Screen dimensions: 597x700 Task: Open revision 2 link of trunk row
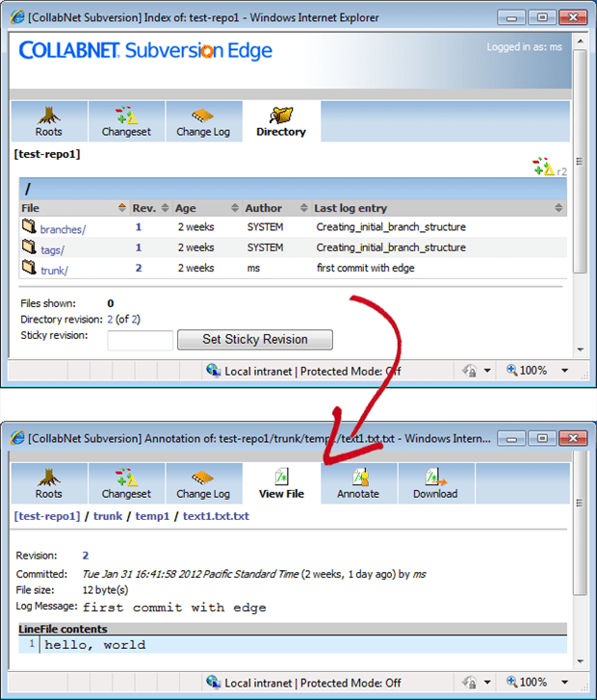pos(139,268)
